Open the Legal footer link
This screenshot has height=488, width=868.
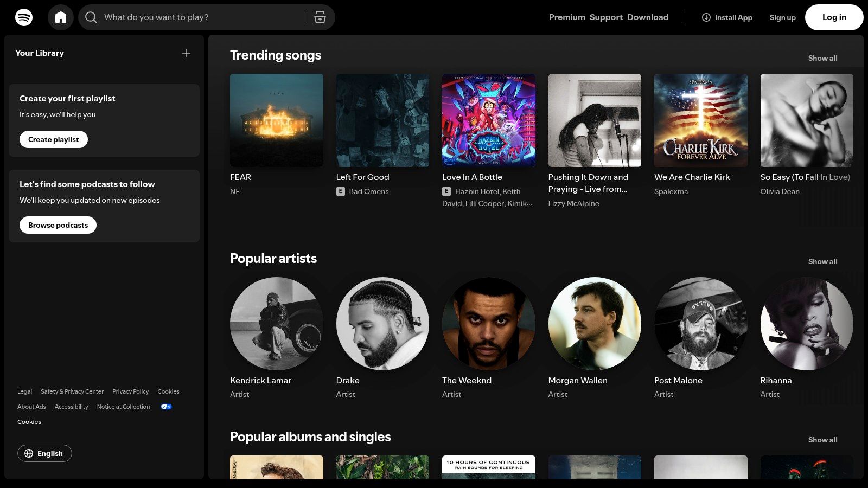pos(24,391)
